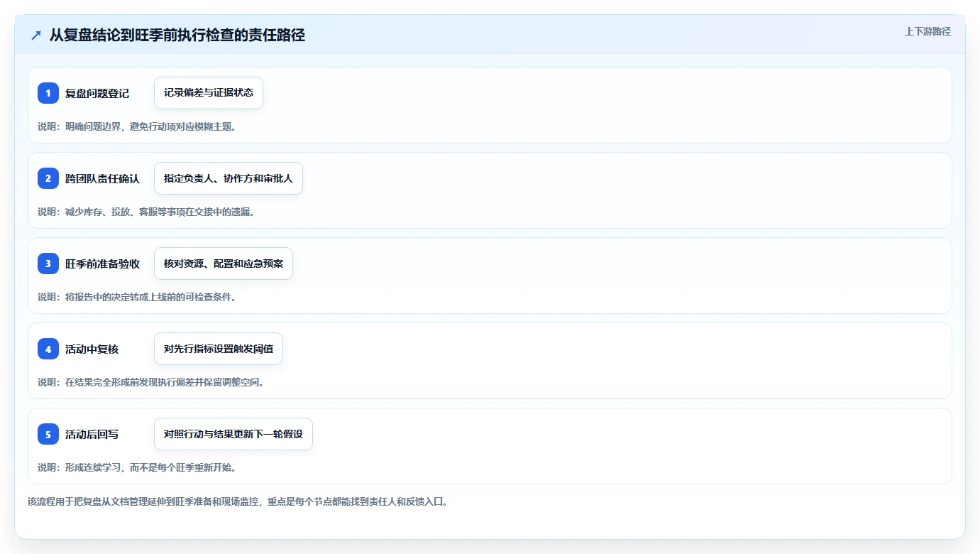The image size is (980, 554).
Task: Click the panel title 从复盘结论到旺季前执行检查的责任路径
Action: click(x=177, y=35)
